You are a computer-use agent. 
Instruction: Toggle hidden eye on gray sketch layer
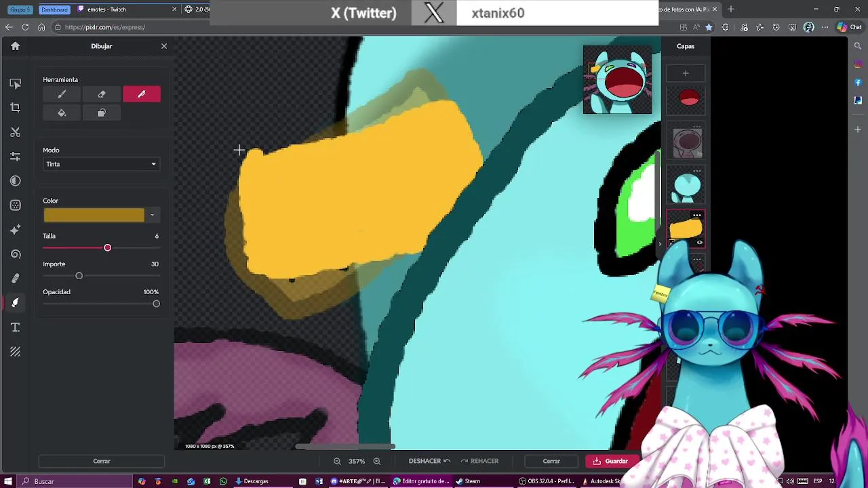click(700, 155)
